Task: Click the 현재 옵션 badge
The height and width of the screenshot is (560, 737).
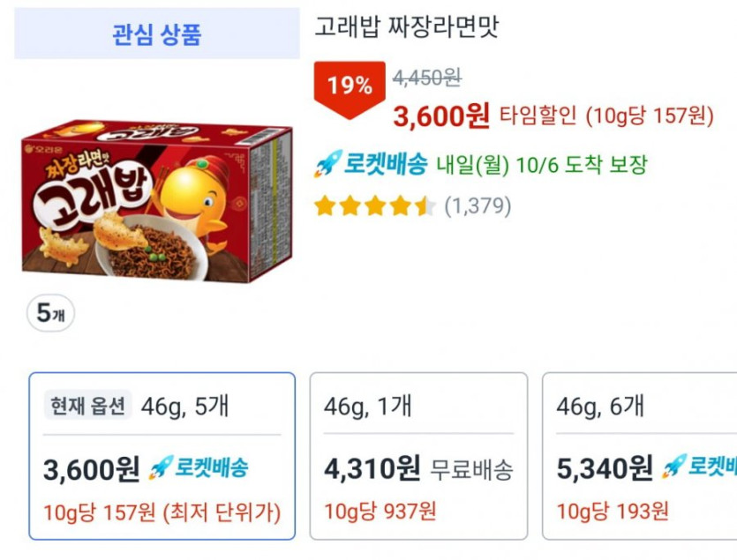Action: tap(88, 406)
